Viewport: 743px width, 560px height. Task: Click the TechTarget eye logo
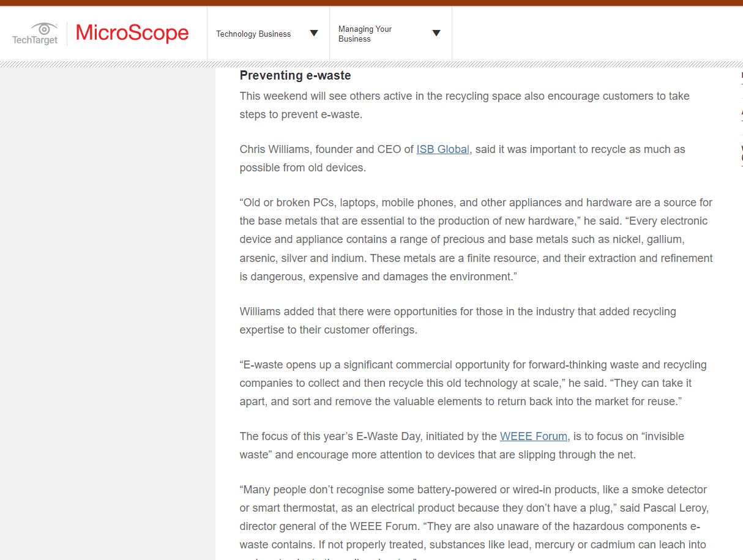(x=35, y=34)
